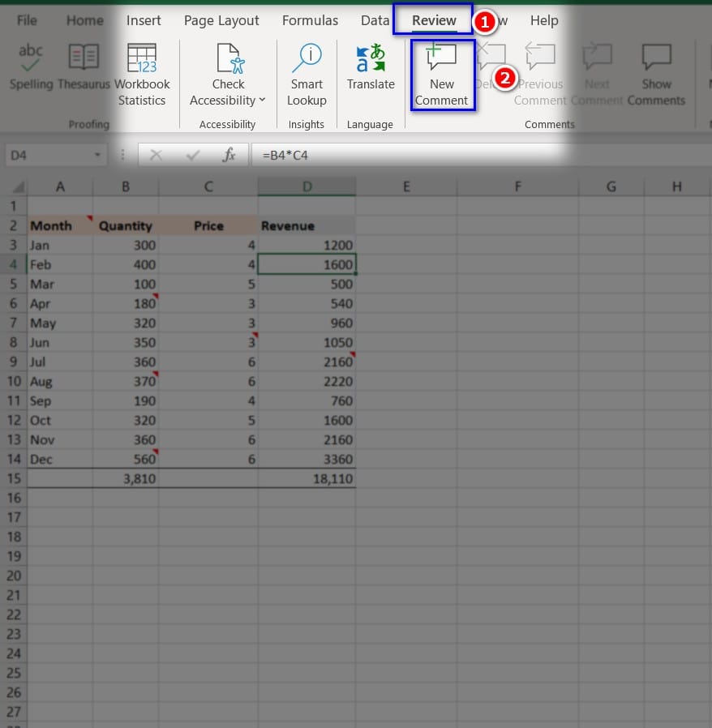Click the cell containing Jul

pyautogui.click(x=60, y=362)
